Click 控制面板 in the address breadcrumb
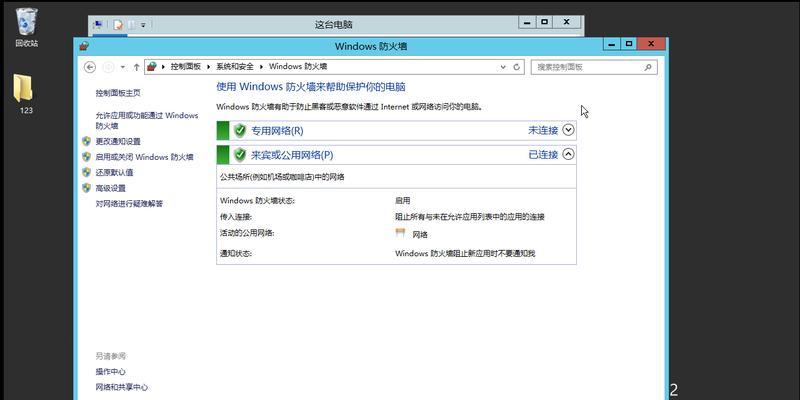 [186, 66]
